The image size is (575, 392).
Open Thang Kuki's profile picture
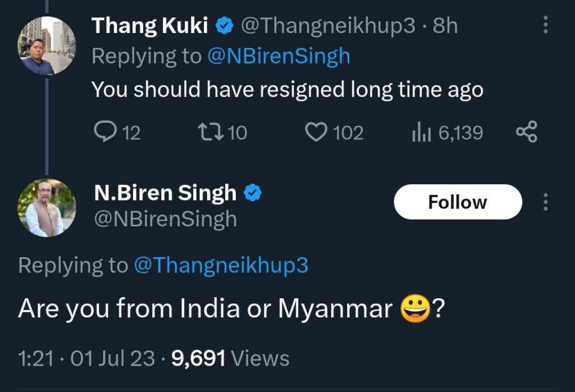(x=47, y=46)
